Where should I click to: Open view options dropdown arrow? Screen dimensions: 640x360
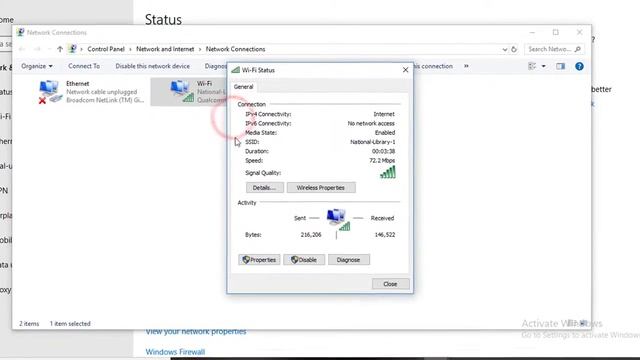543,66
